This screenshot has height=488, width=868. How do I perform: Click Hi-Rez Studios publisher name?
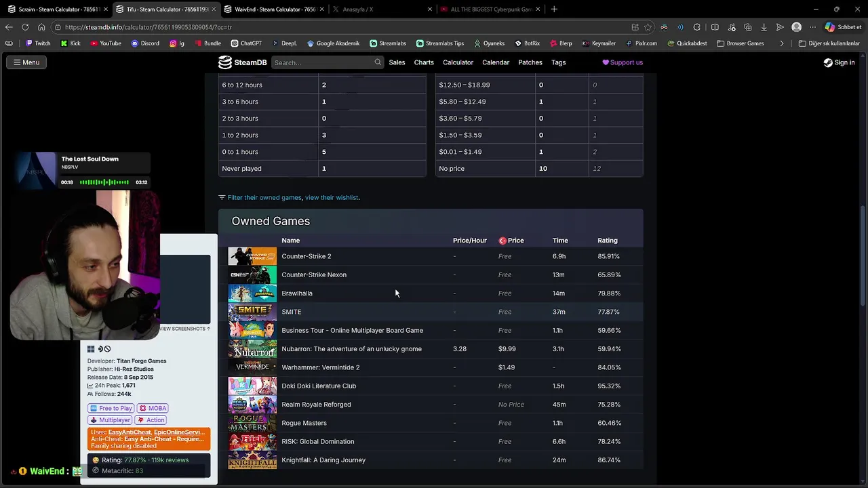pyautogui.click(x=134, y=369)
